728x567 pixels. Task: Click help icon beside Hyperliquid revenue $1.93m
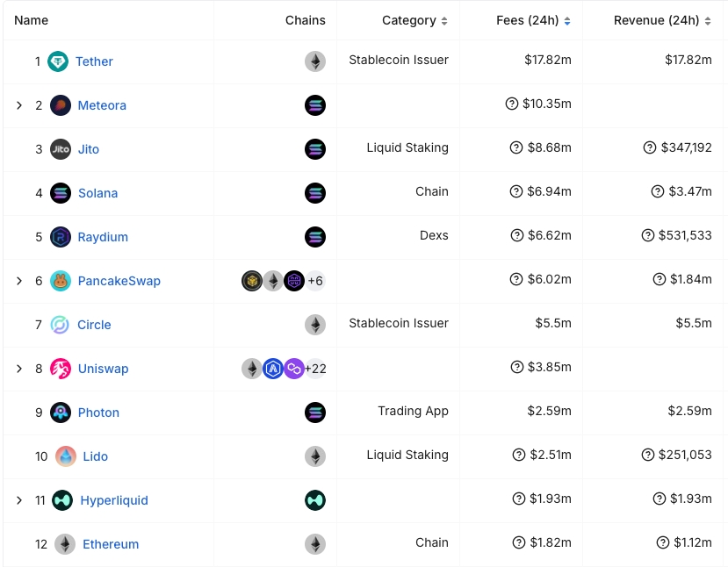pos(660,499)
